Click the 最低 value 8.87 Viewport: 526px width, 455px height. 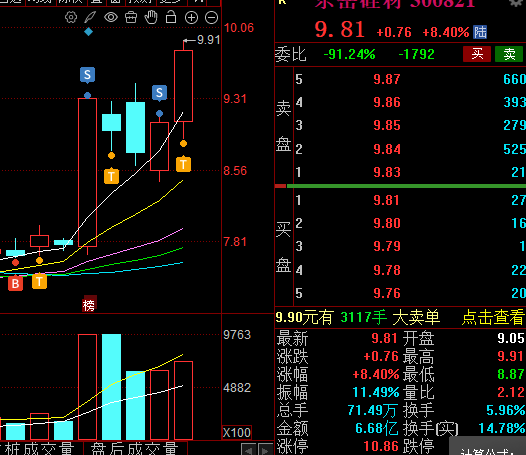pyautogui.click(x=511, y=374)
